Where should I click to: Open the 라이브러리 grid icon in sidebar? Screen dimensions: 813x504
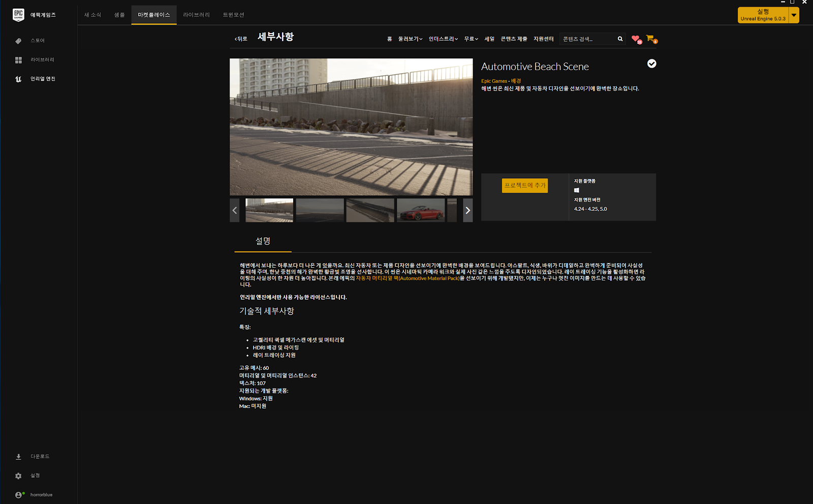click(18, 60)
